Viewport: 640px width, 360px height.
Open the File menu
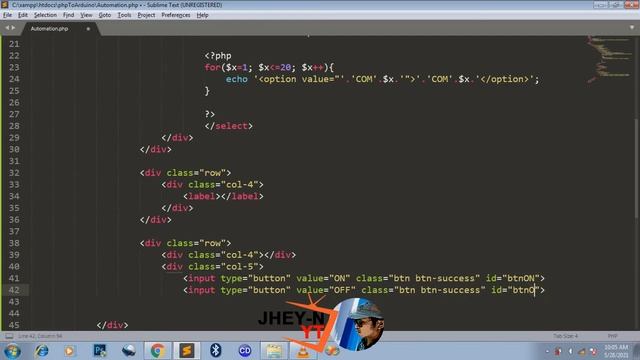[7, 15]
